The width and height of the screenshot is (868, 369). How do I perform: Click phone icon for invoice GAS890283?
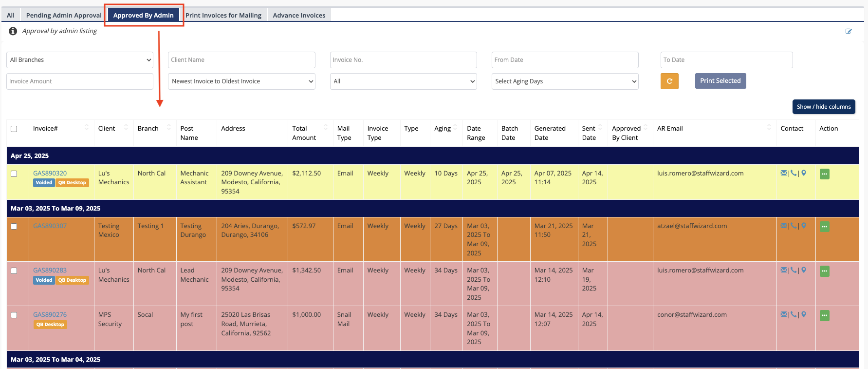[x=794, y=270]
